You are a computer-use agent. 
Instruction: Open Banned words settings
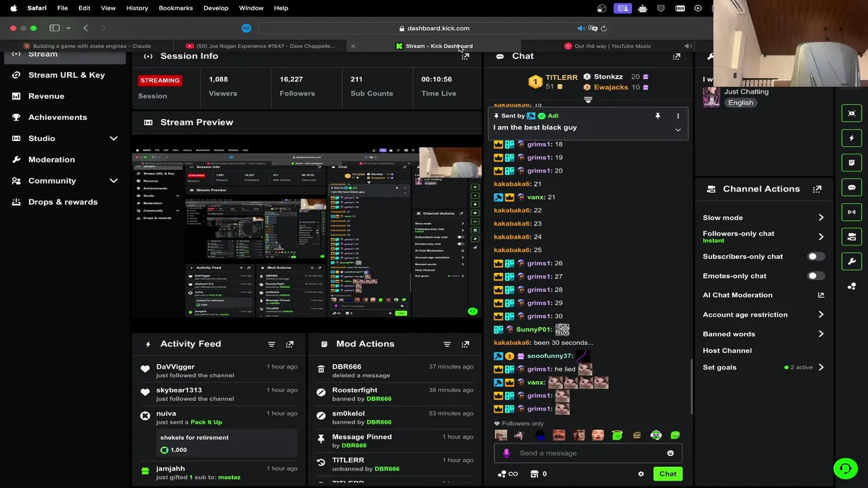click(764, 333)
